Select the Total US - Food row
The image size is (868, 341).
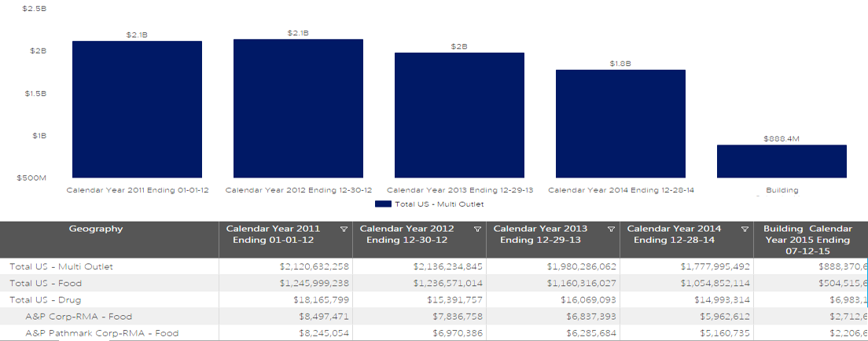tap(46, 283)
